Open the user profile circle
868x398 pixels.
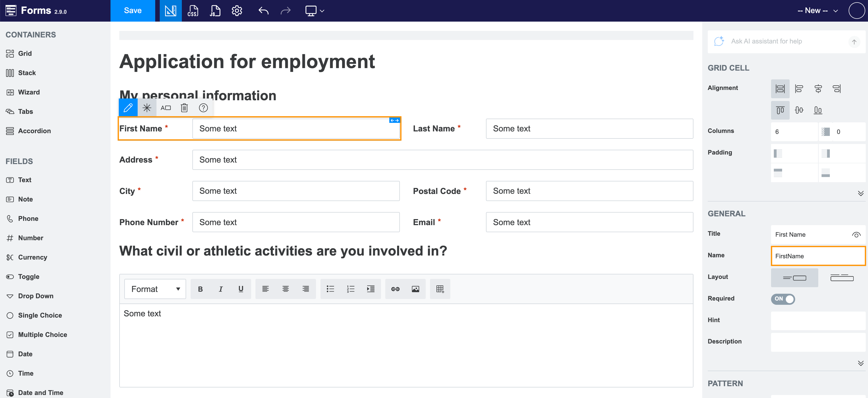click(x=856, y=11)
